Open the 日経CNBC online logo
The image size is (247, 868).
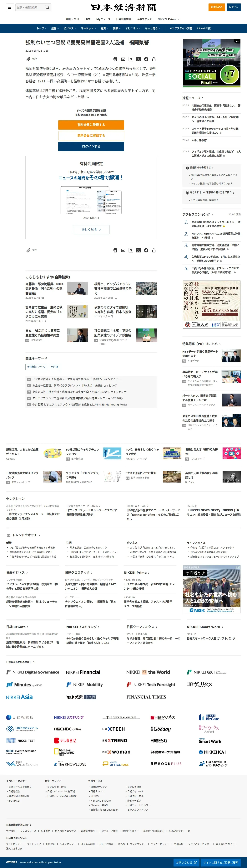click(x=68, y=729)
